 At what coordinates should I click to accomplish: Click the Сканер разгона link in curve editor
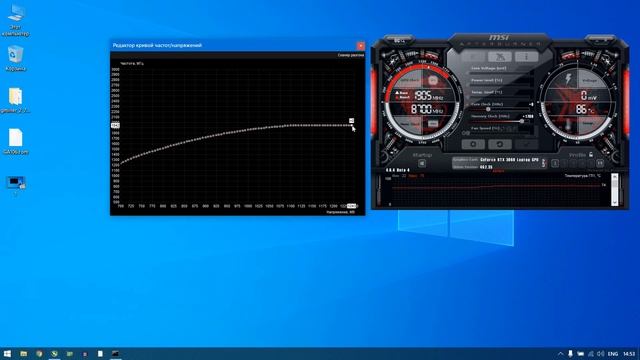[x=351, y=55]
